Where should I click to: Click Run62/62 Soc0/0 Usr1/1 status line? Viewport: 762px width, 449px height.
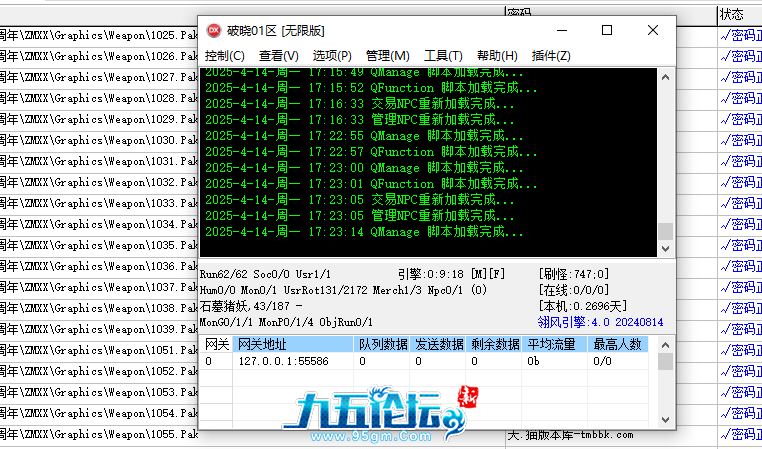tap(265, 274)
